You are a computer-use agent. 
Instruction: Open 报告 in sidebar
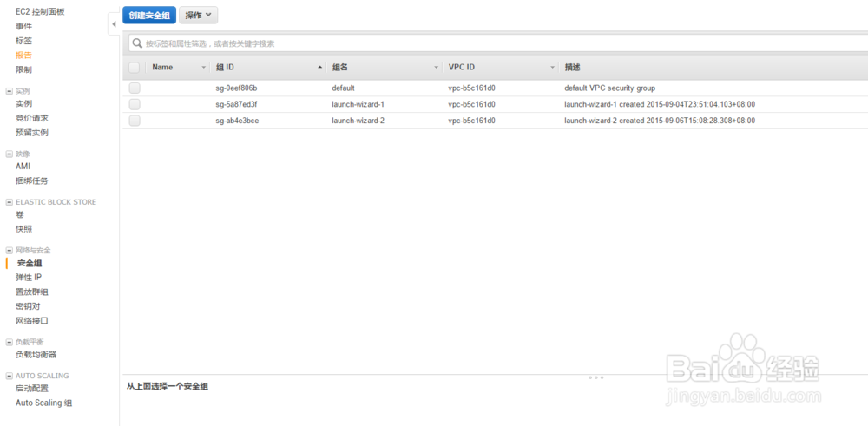point(23,55)
